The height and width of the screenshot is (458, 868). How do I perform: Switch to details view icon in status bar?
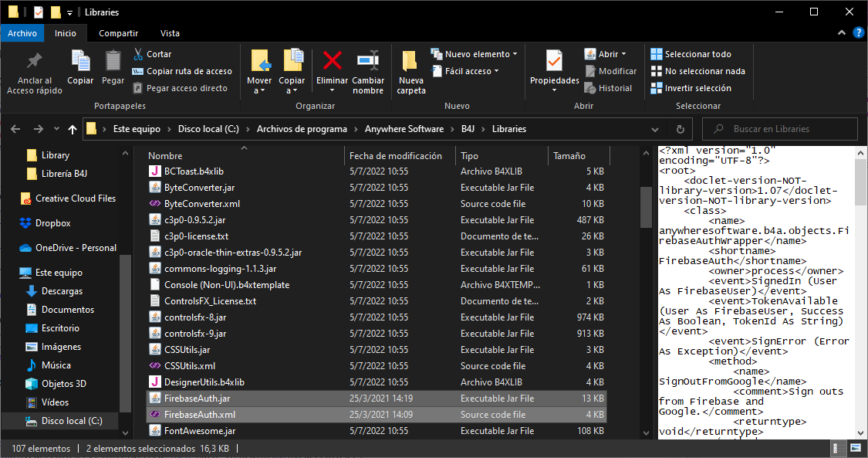click(x=839, y=448)
